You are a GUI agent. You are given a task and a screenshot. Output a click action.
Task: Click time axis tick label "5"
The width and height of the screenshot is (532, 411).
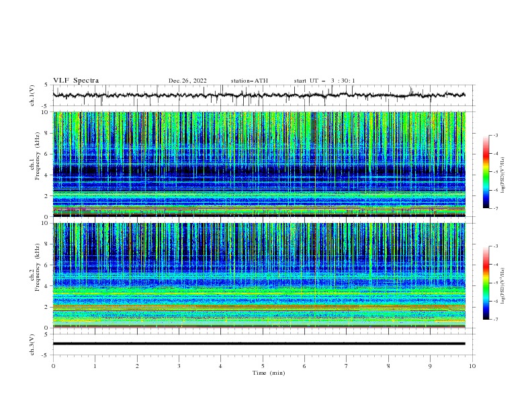click(263, 366)
